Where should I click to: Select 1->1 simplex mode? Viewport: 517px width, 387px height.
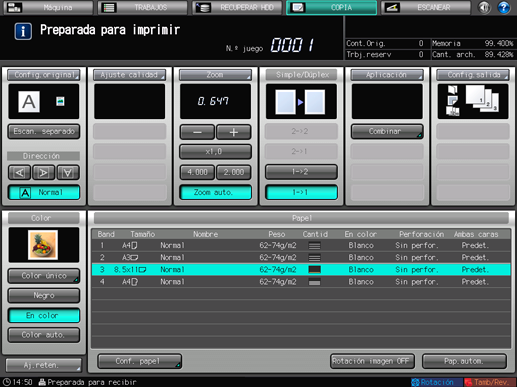pyautogui.click(x=301, y=192)
